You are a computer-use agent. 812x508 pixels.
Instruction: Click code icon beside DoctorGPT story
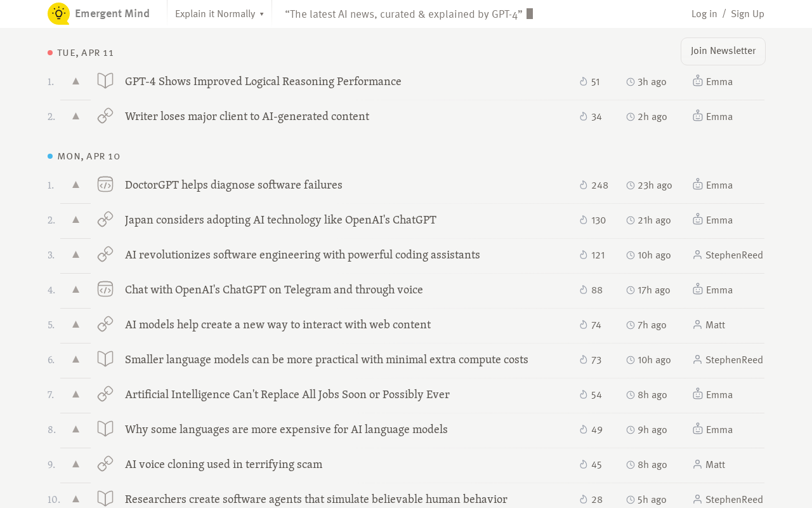pos(105,184)
